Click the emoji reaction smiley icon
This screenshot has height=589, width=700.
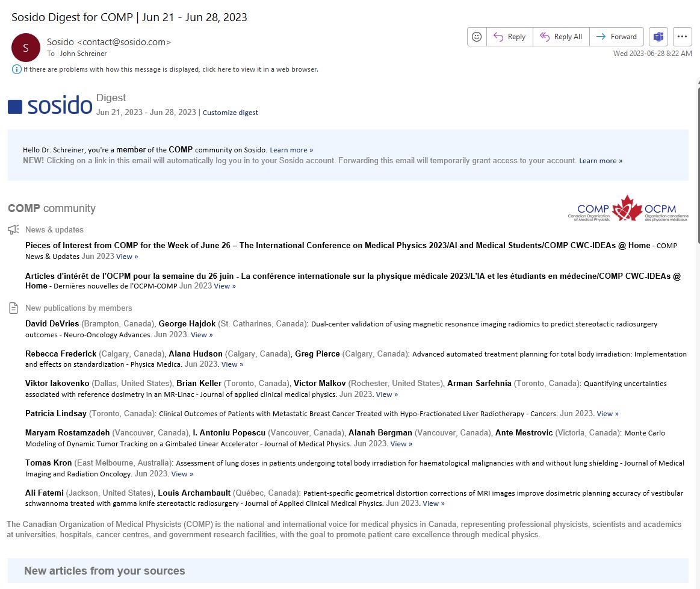[476, 37]
